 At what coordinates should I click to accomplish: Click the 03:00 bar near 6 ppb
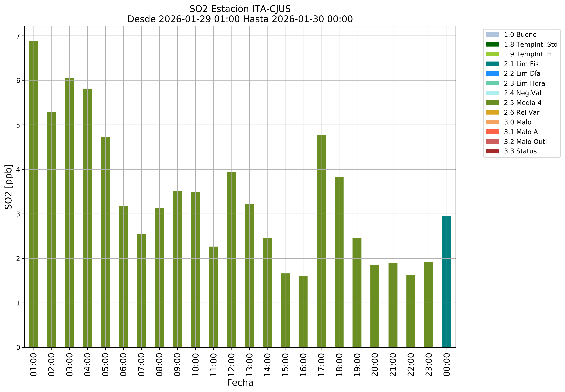tap(70, 212)
